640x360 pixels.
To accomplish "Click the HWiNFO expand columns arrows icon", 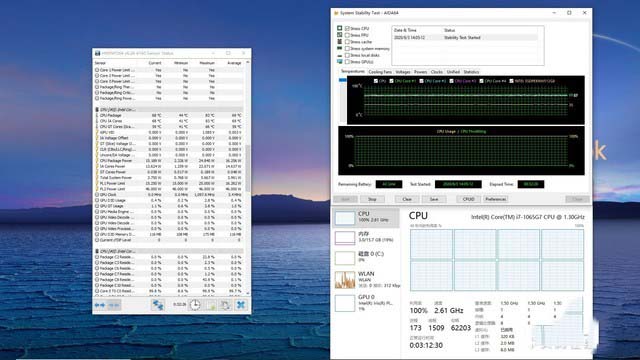I will [x=100, y=305].
